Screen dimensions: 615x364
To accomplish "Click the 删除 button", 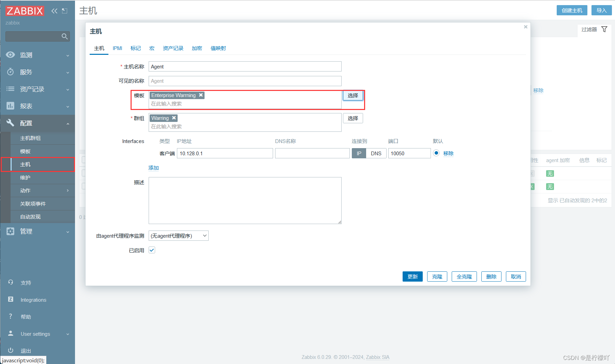I will [491, 276].
